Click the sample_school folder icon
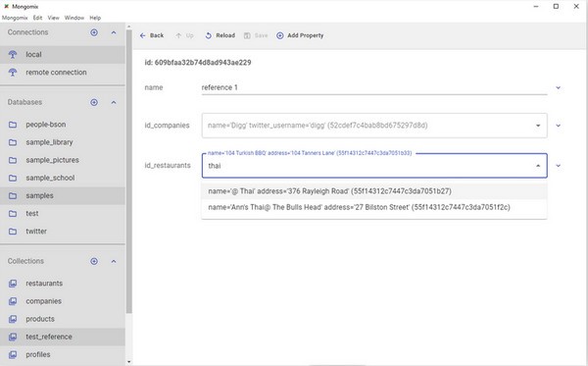The height and width of the screenshot is (366, 588). coord(13,178)
